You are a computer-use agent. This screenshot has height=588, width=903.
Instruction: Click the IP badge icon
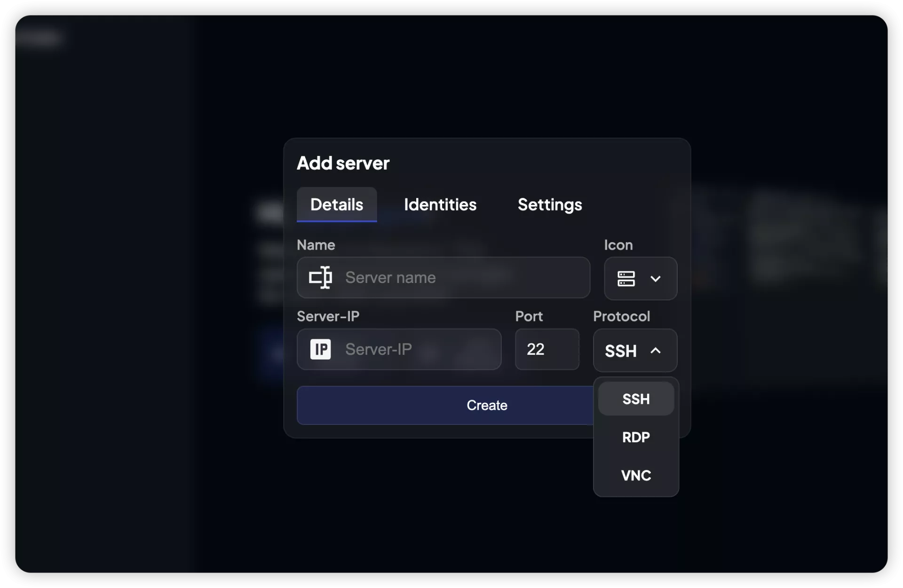point(321,349)
